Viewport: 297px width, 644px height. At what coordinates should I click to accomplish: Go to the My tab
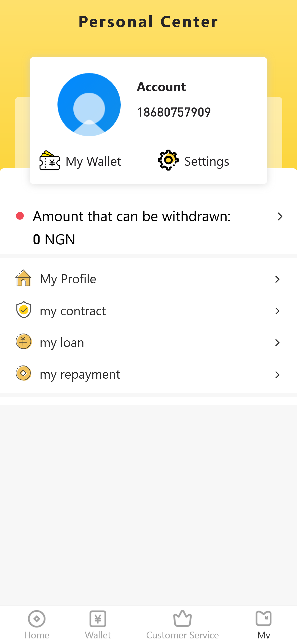(264, 624)
